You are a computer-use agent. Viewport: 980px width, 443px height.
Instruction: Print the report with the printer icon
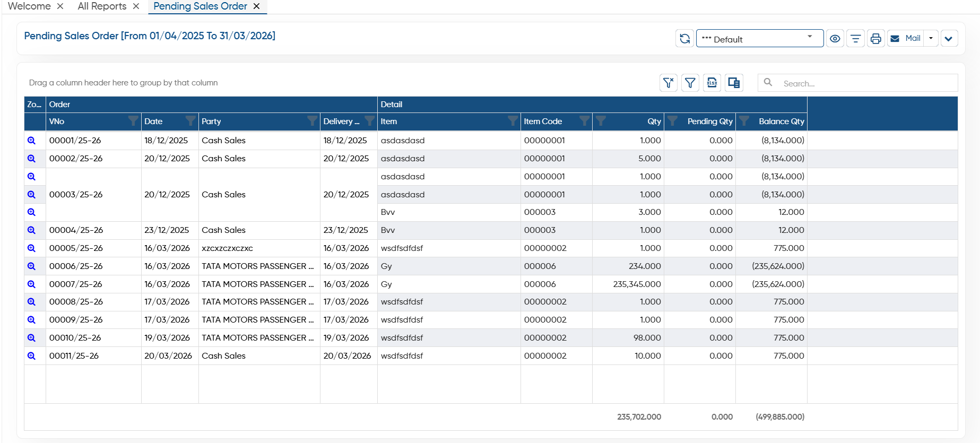[875, 38]
